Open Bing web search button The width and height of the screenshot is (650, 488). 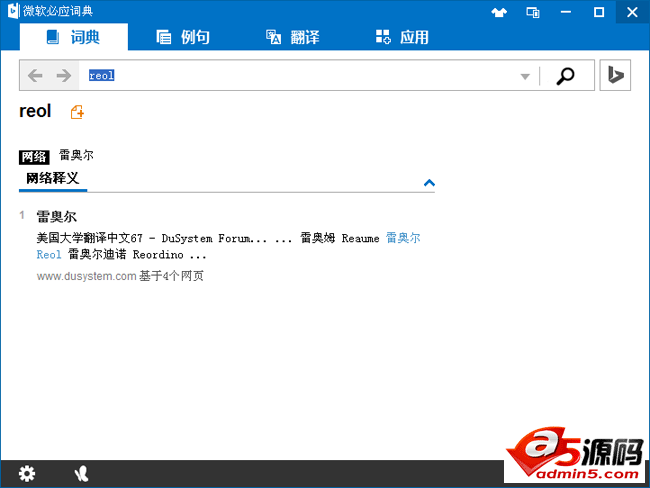click(615, 75)
